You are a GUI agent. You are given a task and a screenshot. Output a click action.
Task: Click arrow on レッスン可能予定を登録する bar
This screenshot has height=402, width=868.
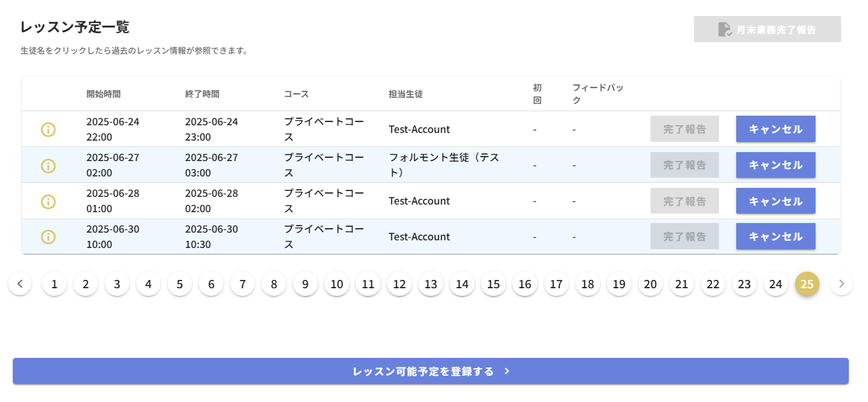point(507,371)
